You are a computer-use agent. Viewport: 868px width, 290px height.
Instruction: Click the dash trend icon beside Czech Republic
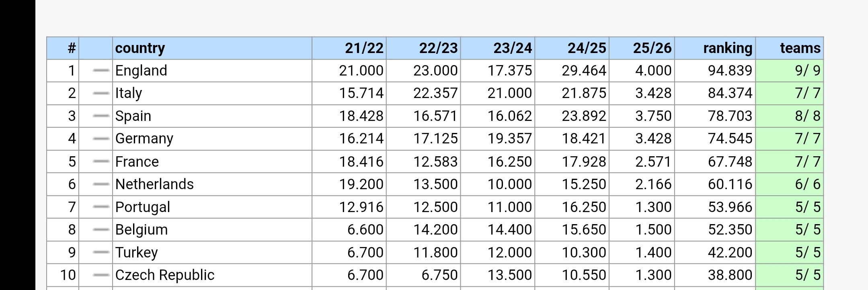[101, 275]
